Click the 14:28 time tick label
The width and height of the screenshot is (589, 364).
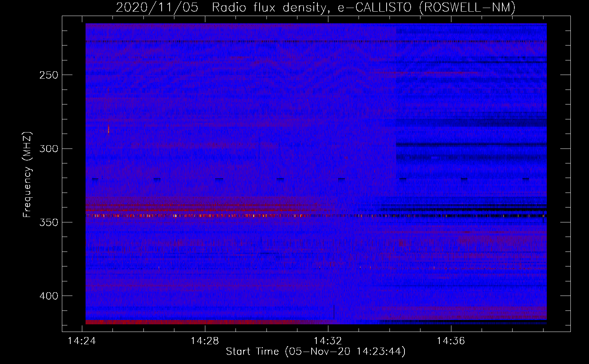click(205, 341)
